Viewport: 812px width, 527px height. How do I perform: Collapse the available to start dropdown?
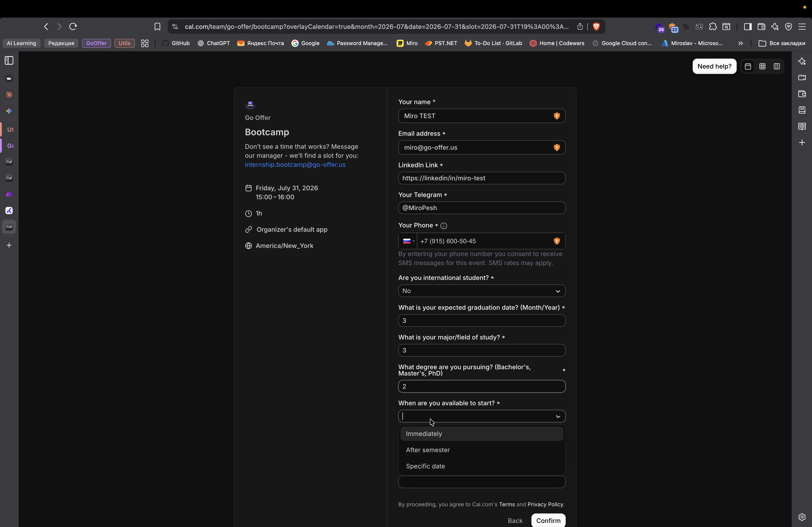(558, 417)
